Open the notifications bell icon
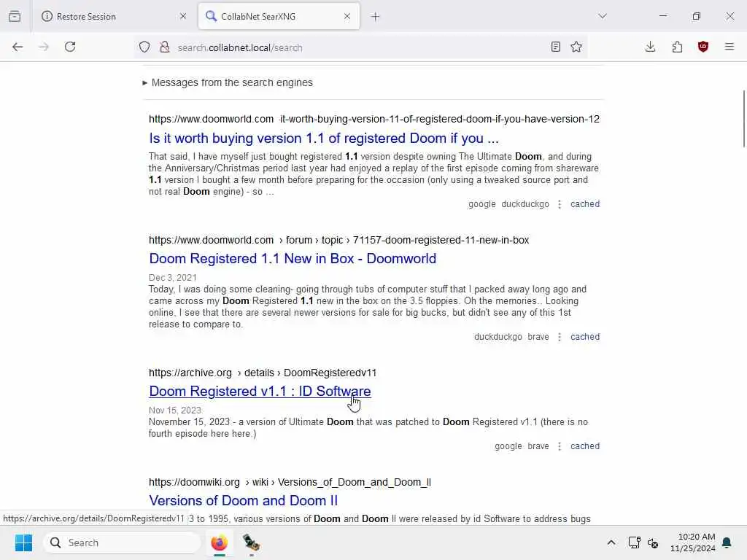This screenshot has width=747, height=560. [x=727, y=542]
